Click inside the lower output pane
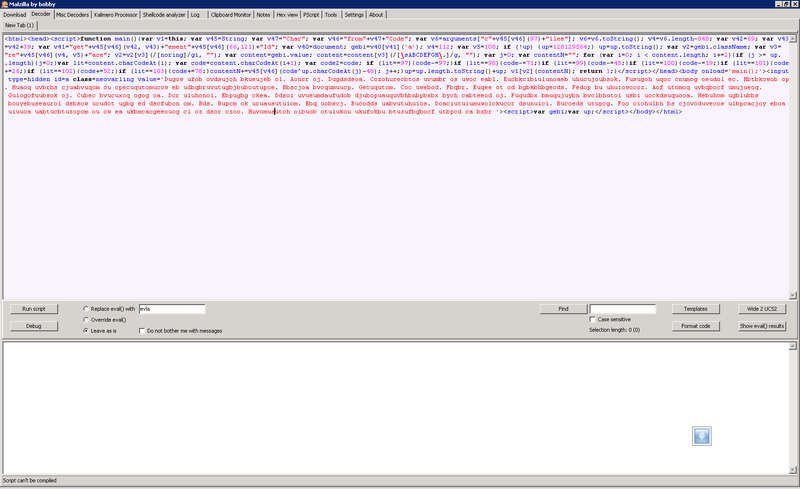Screen dimensions: 800x489 coord(395,408)
